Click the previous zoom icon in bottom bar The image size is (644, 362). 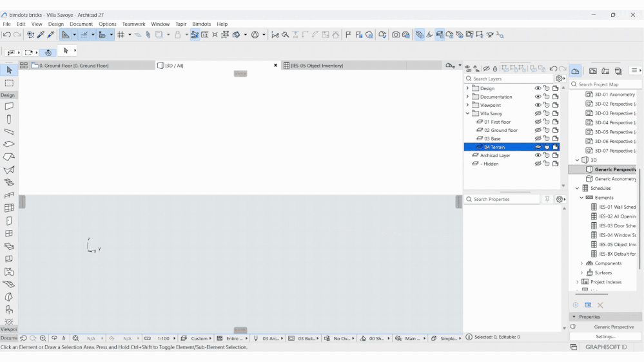23,338
